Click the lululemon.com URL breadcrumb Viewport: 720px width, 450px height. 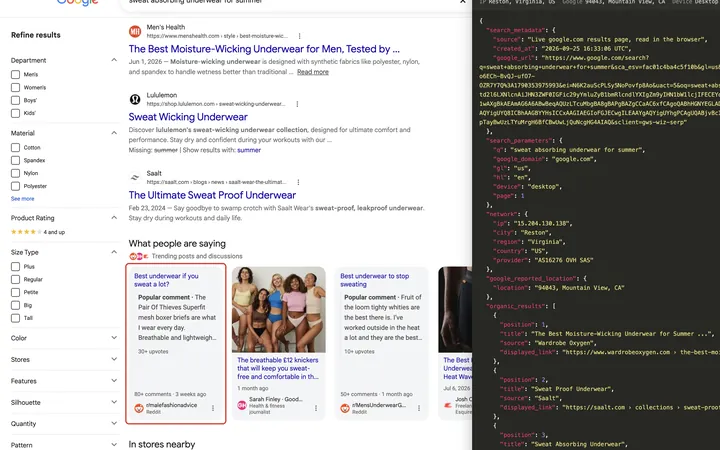216,104
